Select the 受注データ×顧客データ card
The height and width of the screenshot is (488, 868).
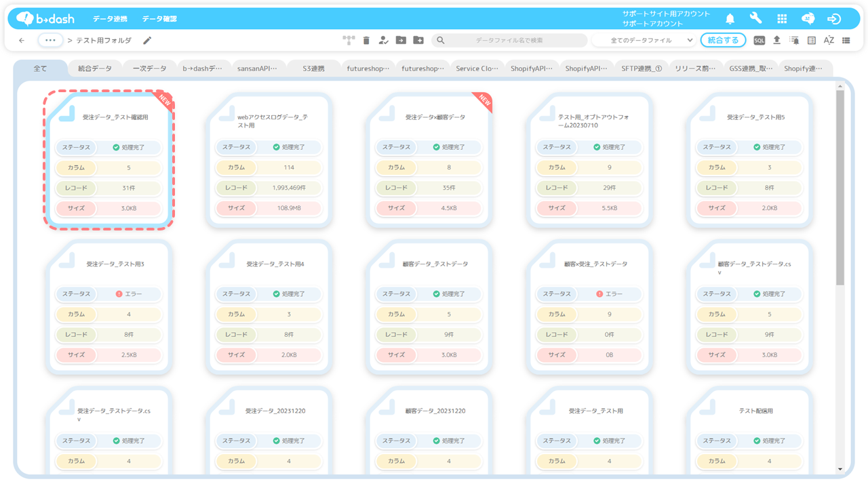[x=429, y=159]
